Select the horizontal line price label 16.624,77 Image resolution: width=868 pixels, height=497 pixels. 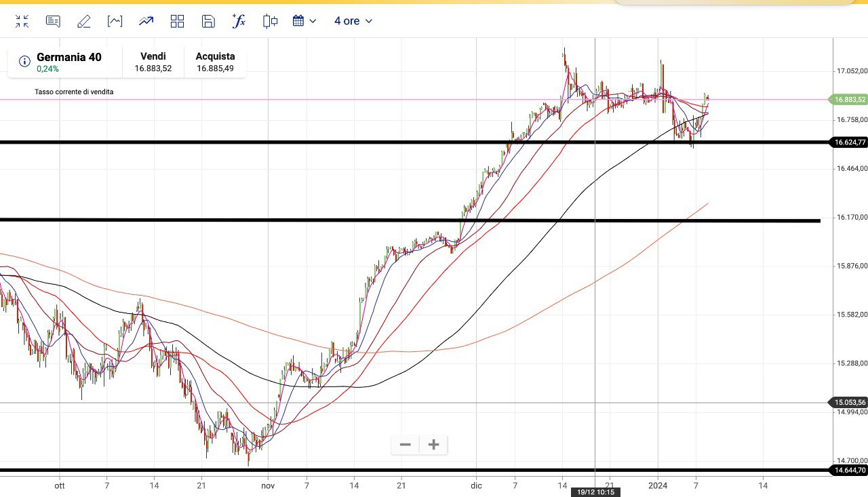pyautogui.click(x=849, y=142)
